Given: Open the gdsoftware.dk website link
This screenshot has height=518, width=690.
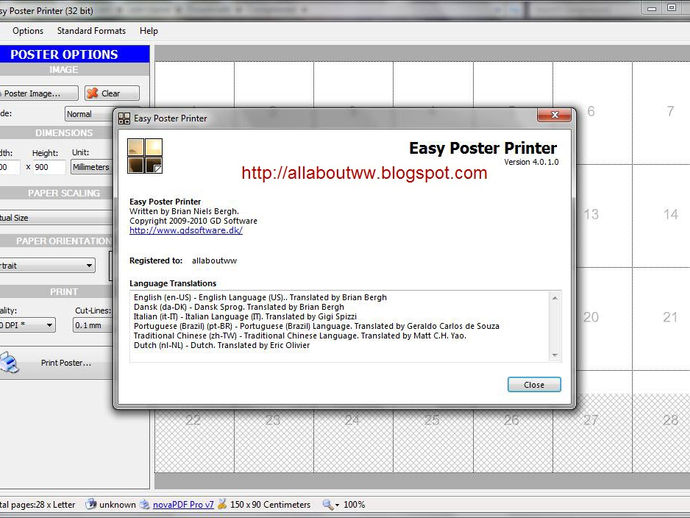Looking at the screenshot, I should [x=186, y=230].
